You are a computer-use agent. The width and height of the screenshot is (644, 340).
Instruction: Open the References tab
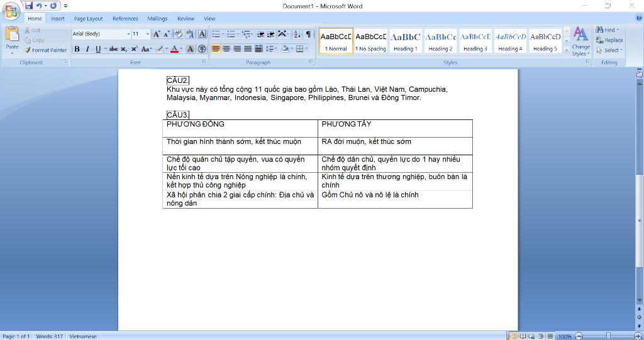[125, 18]
